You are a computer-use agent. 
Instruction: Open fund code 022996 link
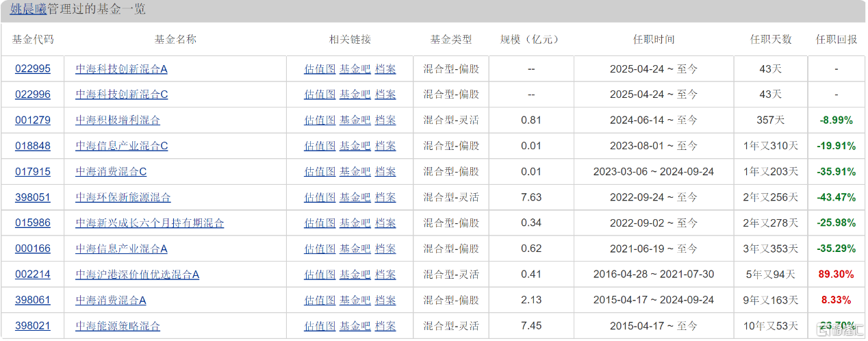pyautogui.click(x=33, y=94)
